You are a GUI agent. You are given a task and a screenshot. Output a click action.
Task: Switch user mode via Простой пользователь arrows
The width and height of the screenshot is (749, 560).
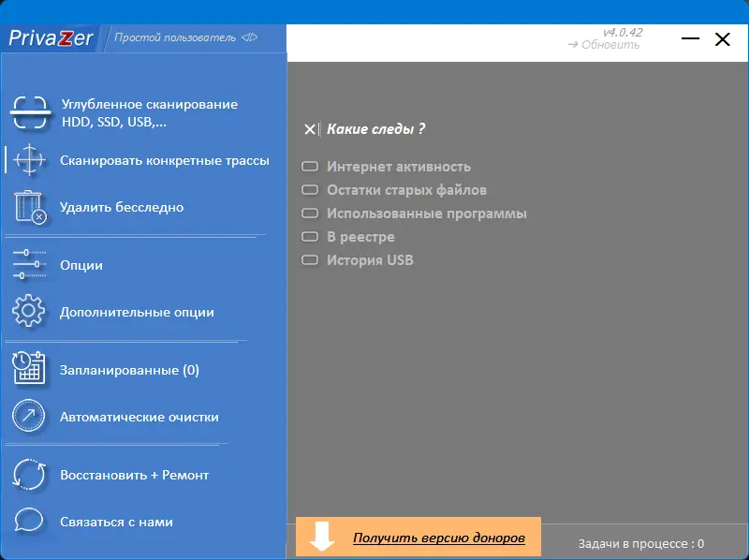pos(249,37)
